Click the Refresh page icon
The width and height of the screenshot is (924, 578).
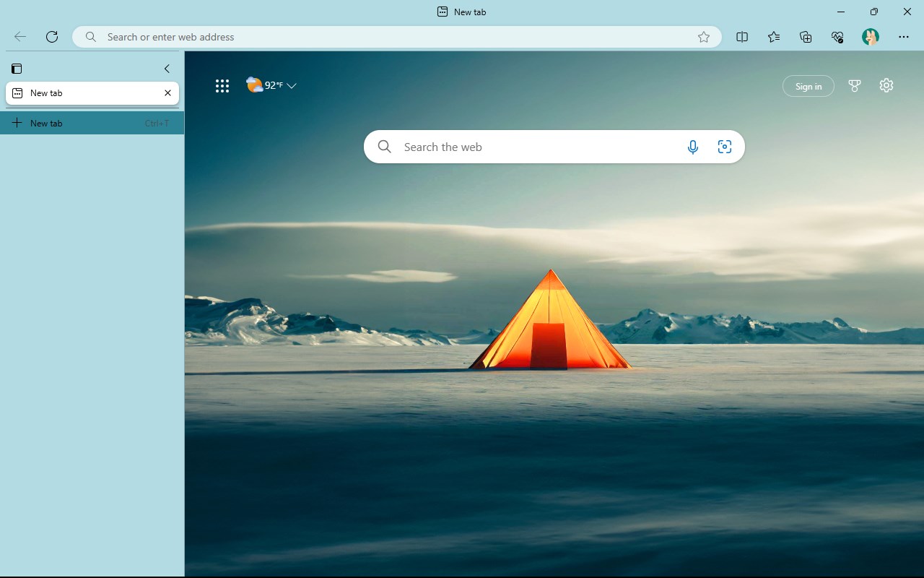click(x=52, y=37)
